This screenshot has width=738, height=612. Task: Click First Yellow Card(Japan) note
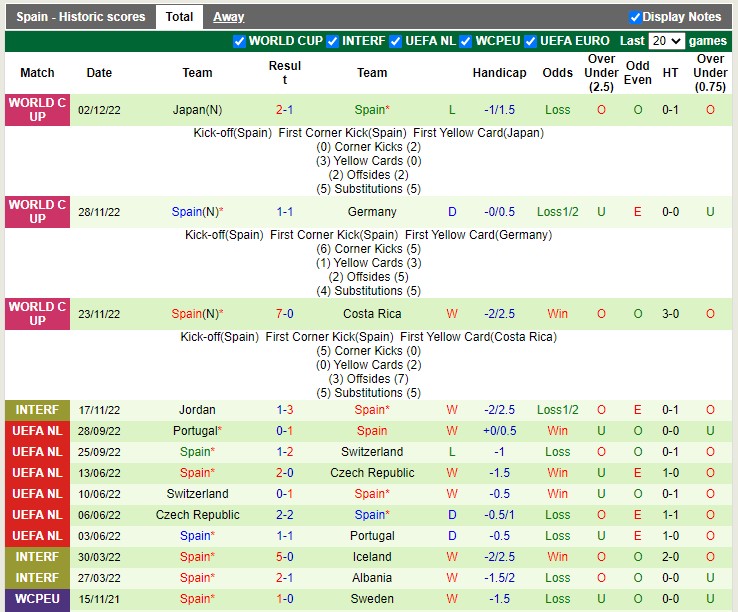[478, 133]
